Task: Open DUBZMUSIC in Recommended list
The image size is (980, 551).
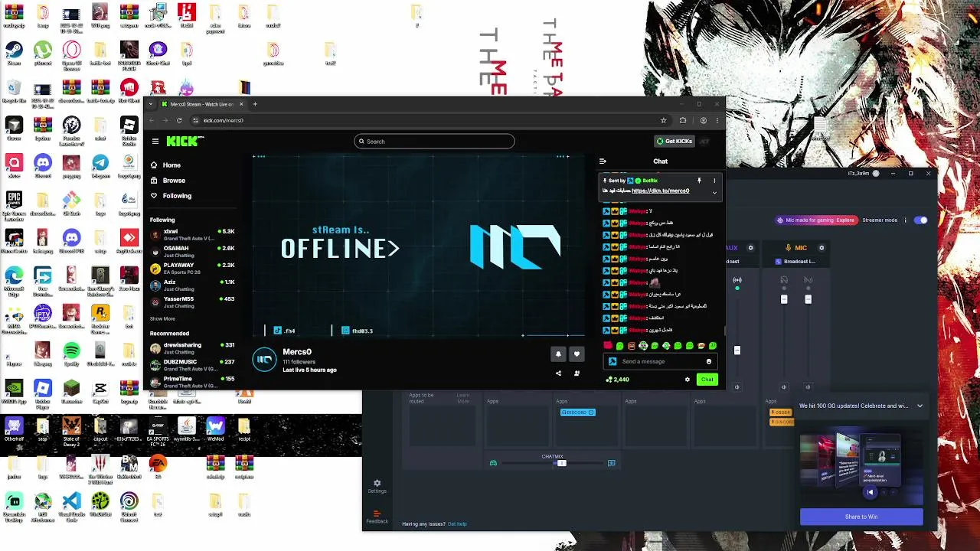Action: point(192,364)
